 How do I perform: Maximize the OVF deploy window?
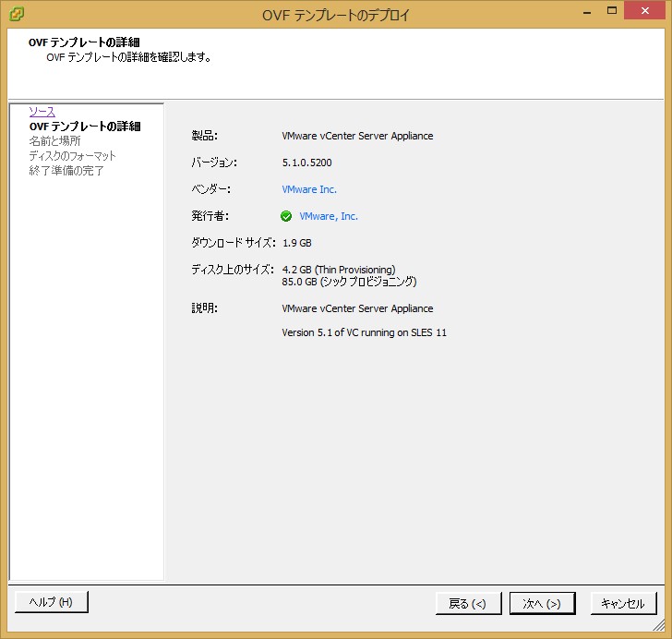(612, 11)
